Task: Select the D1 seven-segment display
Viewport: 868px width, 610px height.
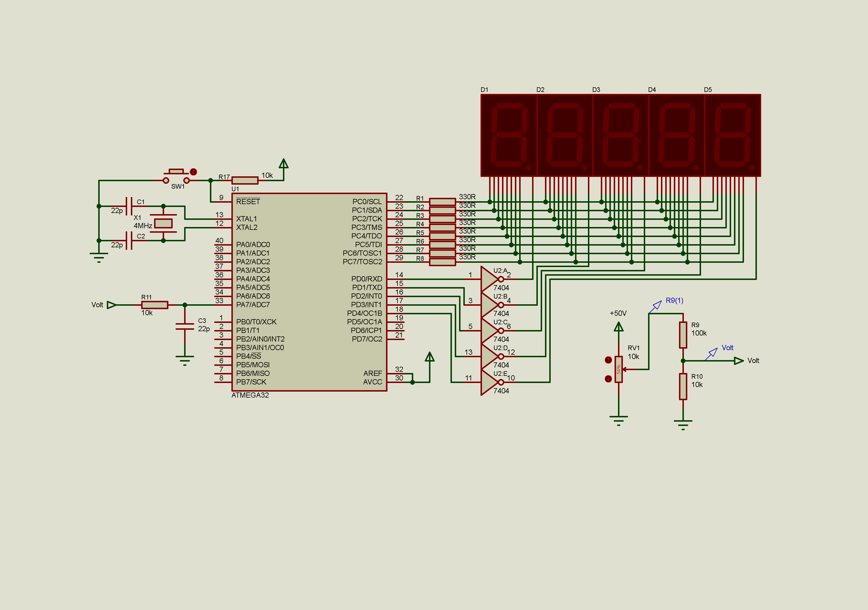Action: coord(509,135)
